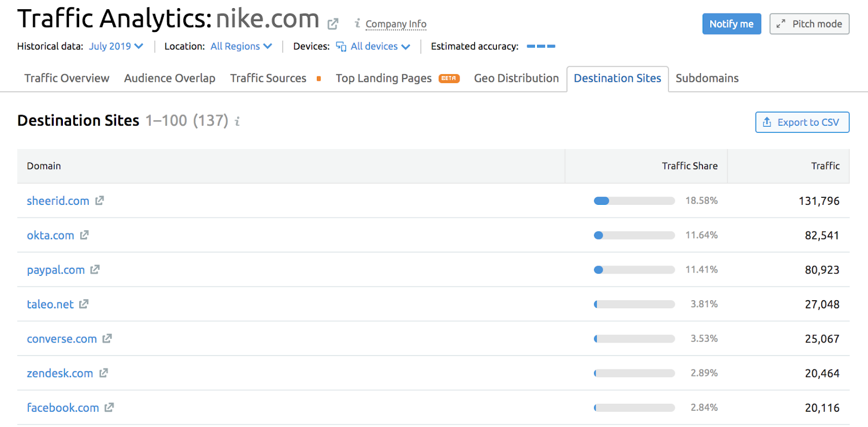Click the All devices icon

341,47
